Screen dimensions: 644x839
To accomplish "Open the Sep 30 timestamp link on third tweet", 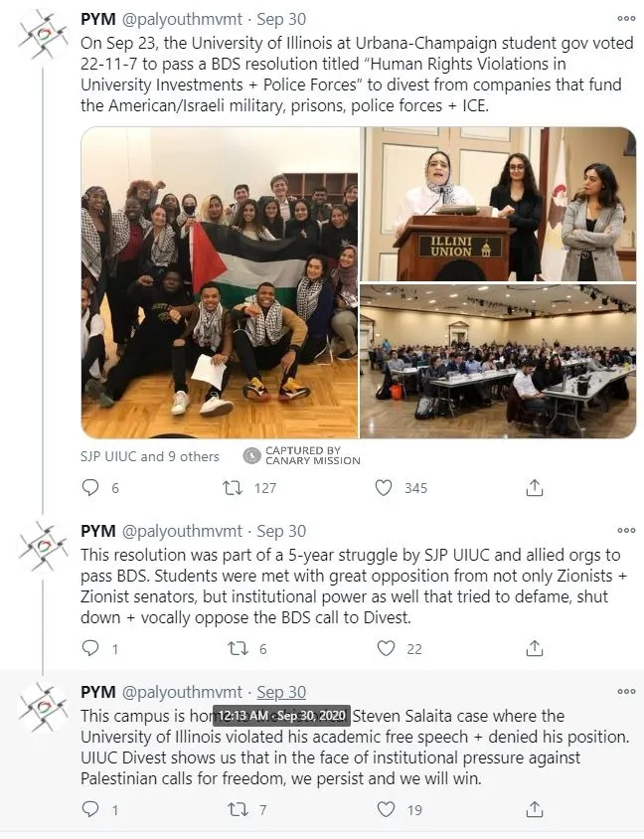I will (281, 692).
